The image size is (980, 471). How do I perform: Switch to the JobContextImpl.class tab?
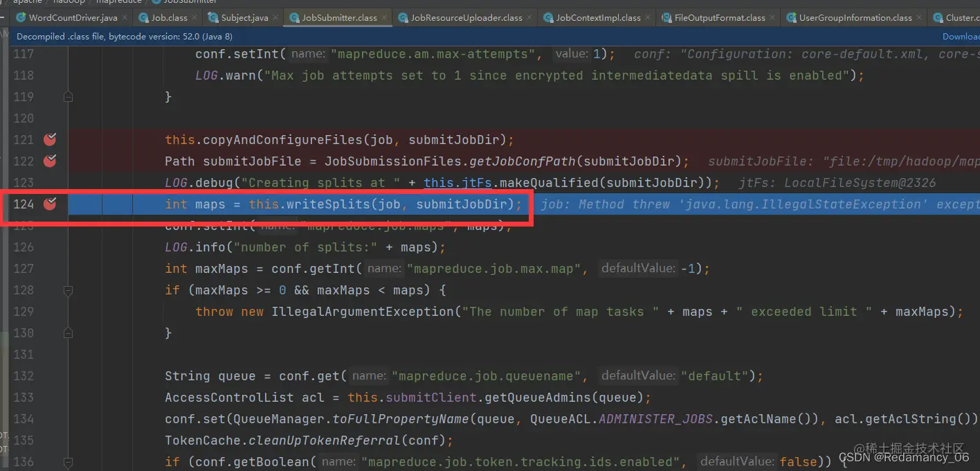597,17
